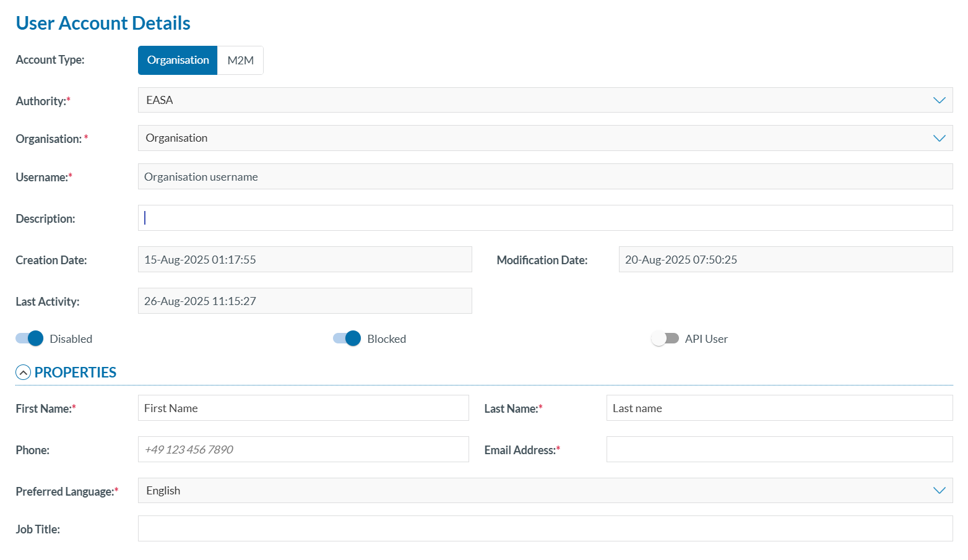Open the Authority dropdown showing EASA
The height and width of the screenshot is (560, 968).
click(x=545, y=100)
